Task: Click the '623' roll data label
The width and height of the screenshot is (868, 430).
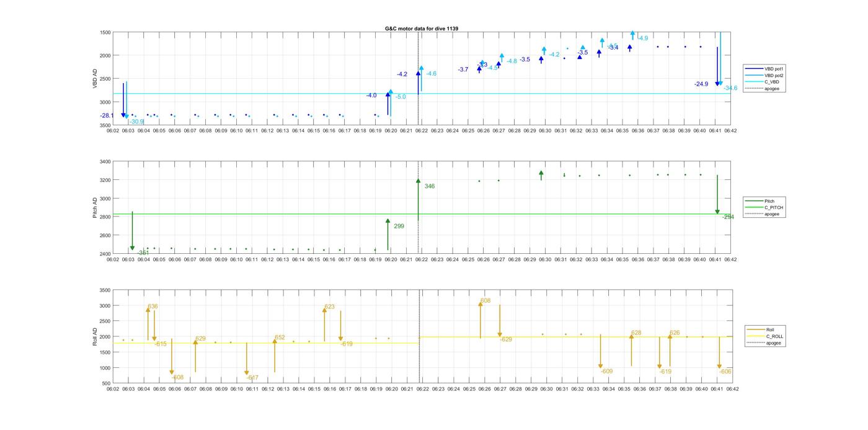Action: [x=329, y=307]
